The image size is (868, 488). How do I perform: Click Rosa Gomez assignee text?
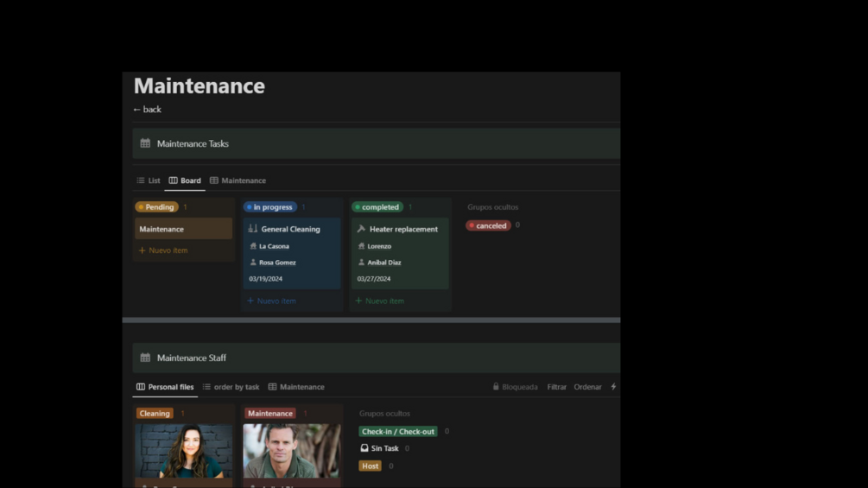(x=277, y=263)
